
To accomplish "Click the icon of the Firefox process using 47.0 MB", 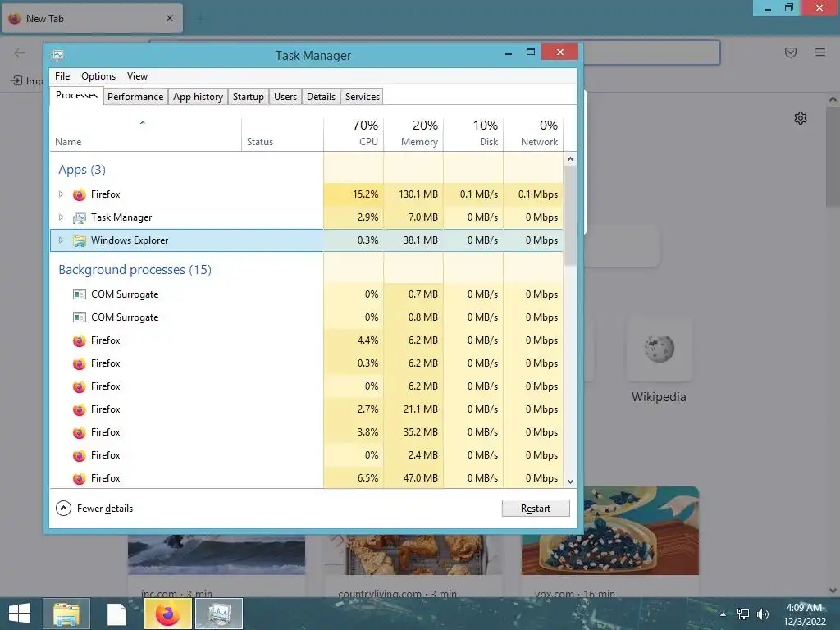I will tap(80, 478).
